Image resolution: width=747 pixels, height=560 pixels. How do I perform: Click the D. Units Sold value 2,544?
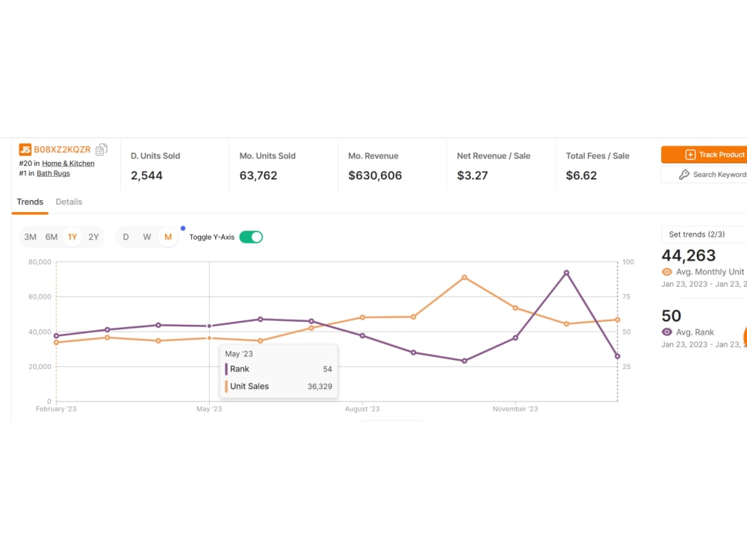click(x=146, y=175)
